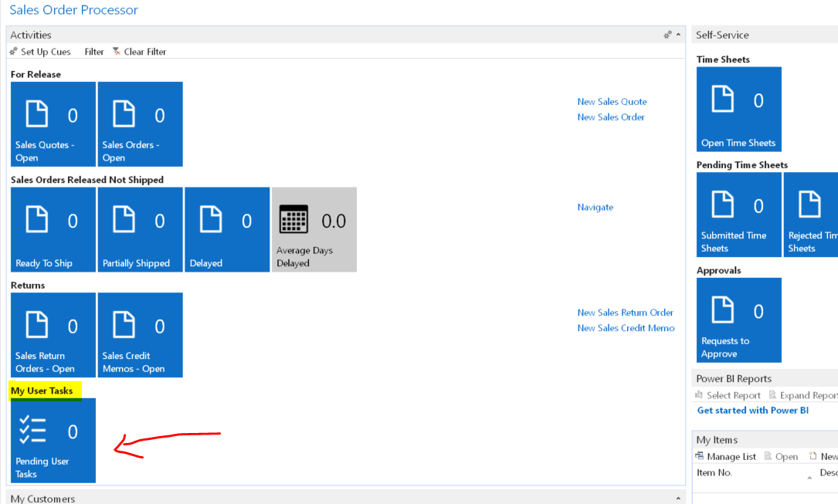Click the New Sales Quote link
Screen dimensions: 838x504
(x=612, y=101)
